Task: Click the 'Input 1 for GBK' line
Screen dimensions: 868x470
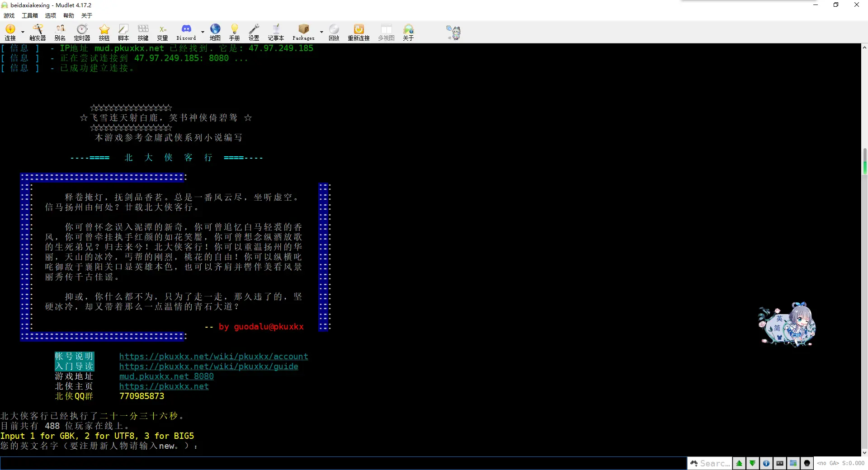Action: click(x=97, y=436)
